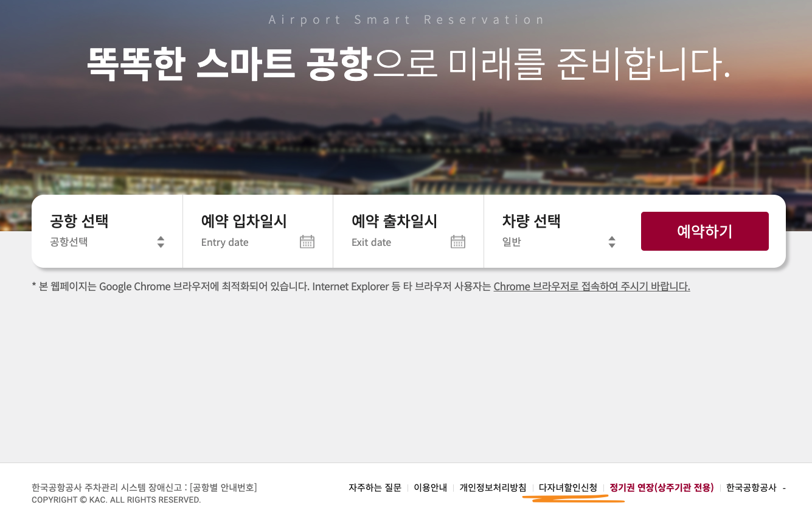
Task: Click the [공항별 안내번호] text in footer
Action: (223, 487)
